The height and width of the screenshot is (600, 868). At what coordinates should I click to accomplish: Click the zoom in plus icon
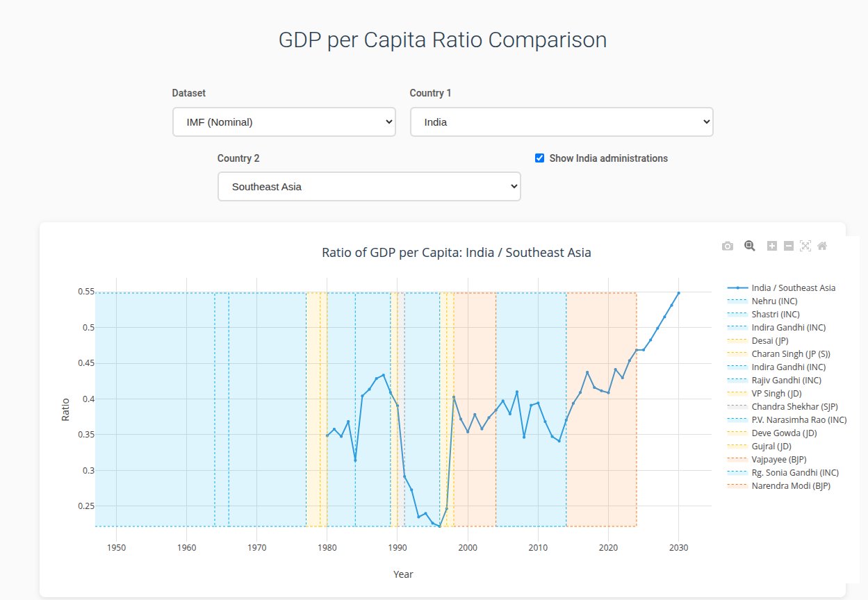tap(772, 246)
